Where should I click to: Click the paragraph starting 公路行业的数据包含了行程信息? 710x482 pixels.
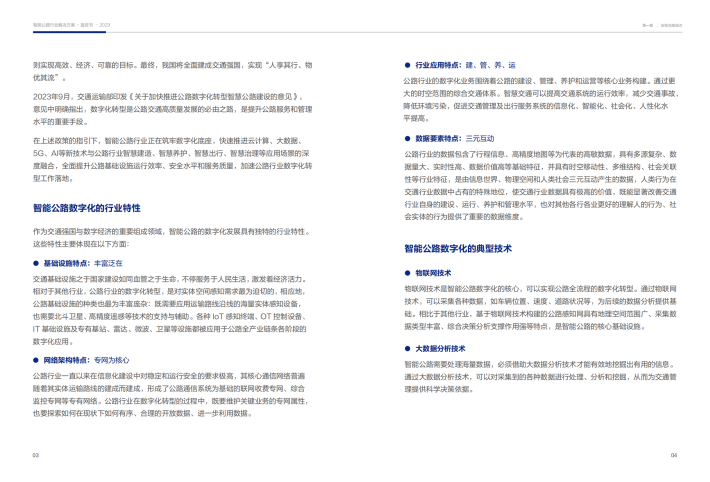point(541,186)
